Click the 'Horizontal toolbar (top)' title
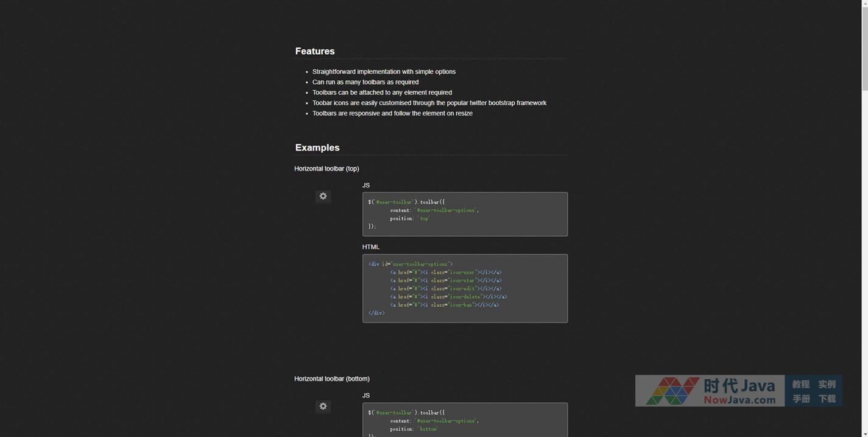This screenshot has width=868, height=437. 326,169
